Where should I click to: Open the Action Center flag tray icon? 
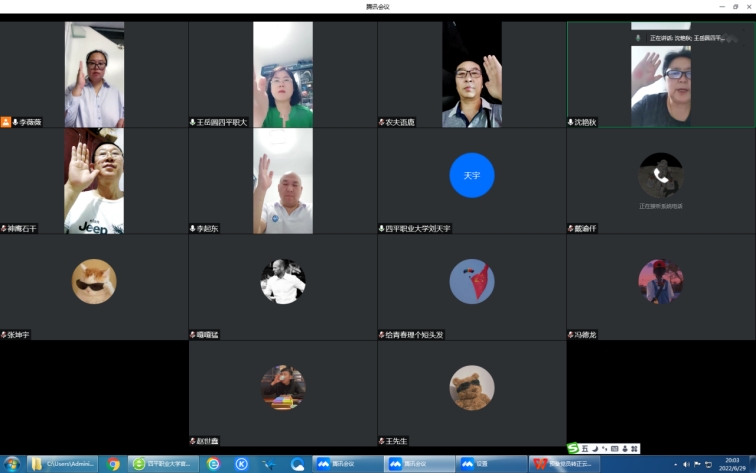[x=697, y=465]
